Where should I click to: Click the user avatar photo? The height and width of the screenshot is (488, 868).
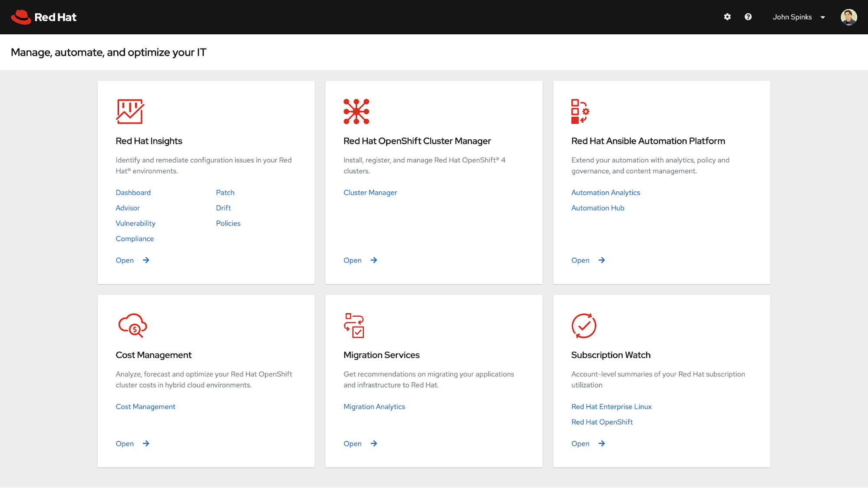[x=848, y=17]
